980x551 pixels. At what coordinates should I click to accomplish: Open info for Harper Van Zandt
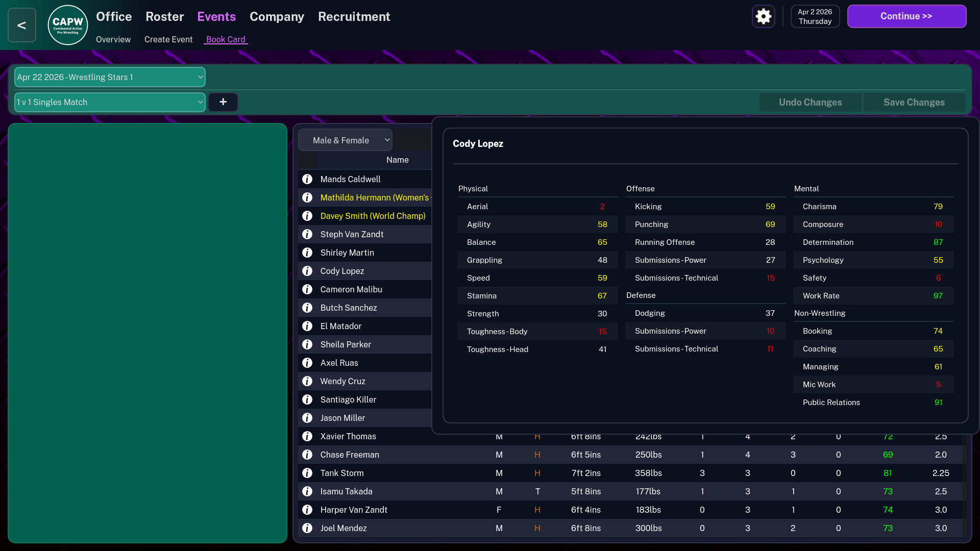[x=307, y=510]
